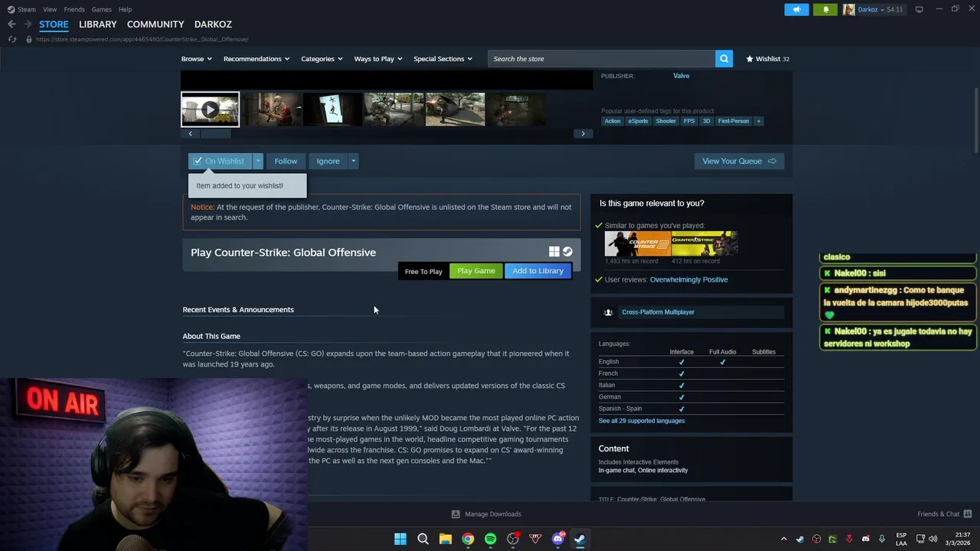Click the Steam taskbar icon

580,539
